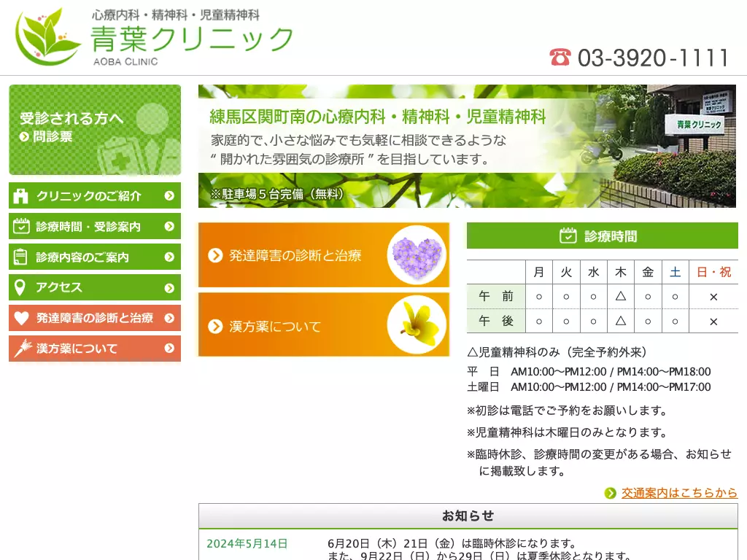This screenshot has width=747, height=560.
Task: Click the 問診票 link
Action: tap(53, 137)
